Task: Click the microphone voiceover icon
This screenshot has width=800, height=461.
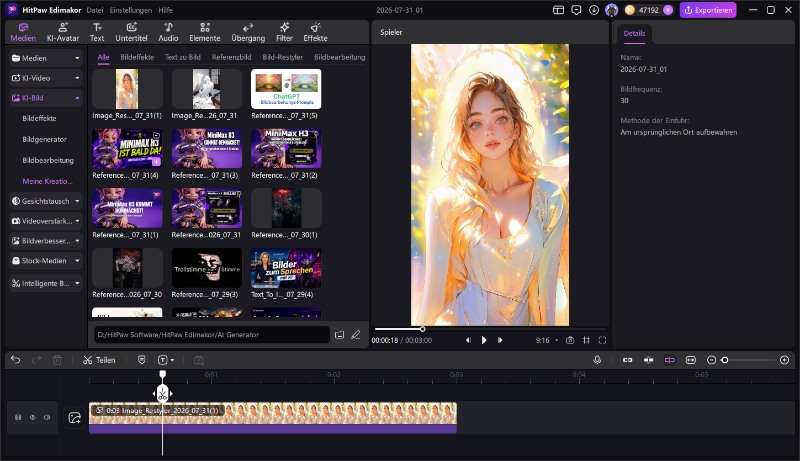Action: [597, 360]
